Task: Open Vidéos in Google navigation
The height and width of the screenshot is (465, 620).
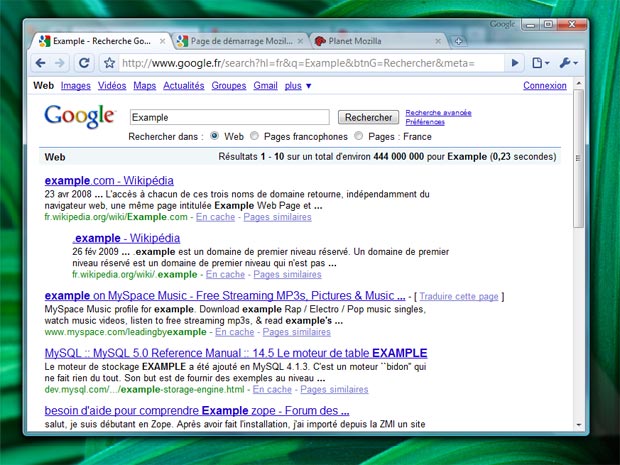Action: point(112,86)
